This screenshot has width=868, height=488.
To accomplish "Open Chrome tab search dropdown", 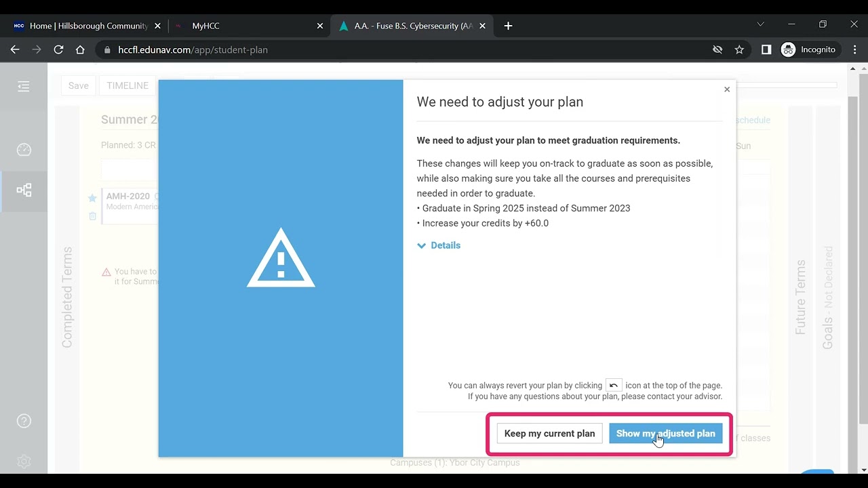I will point(760,24).
